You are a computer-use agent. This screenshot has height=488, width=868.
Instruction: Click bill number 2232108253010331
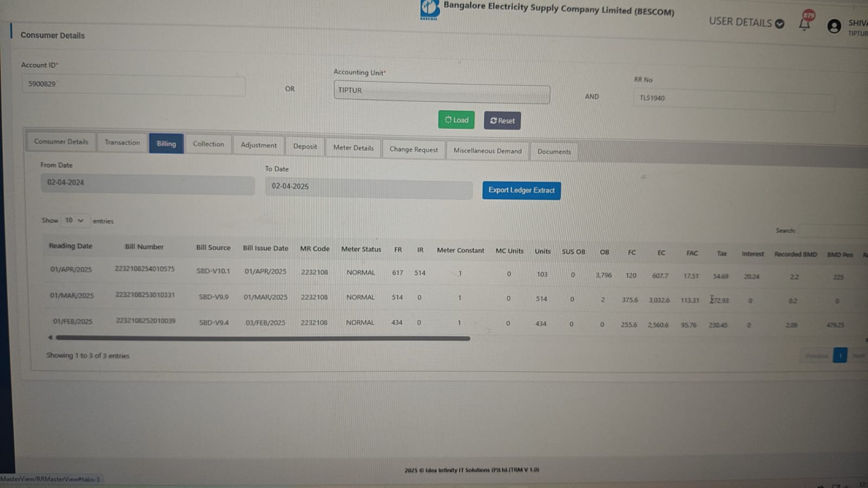click(145, 295)
